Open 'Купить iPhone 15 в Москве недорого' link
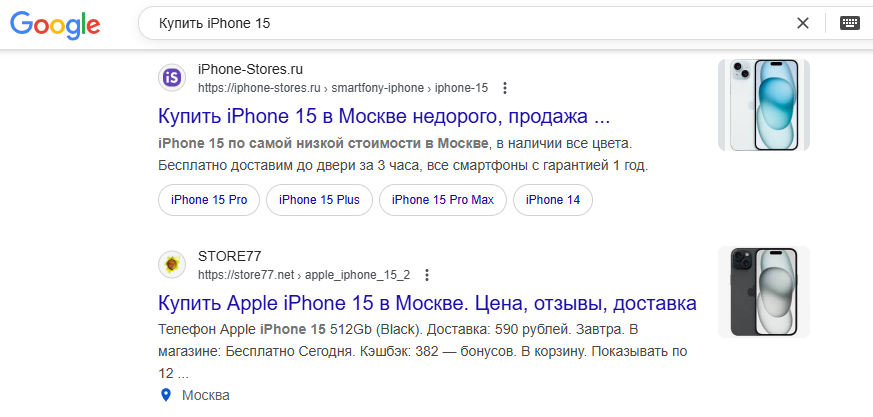Viewport: 873px width, 417px height. pyautogui.click(x=384, y=116)
